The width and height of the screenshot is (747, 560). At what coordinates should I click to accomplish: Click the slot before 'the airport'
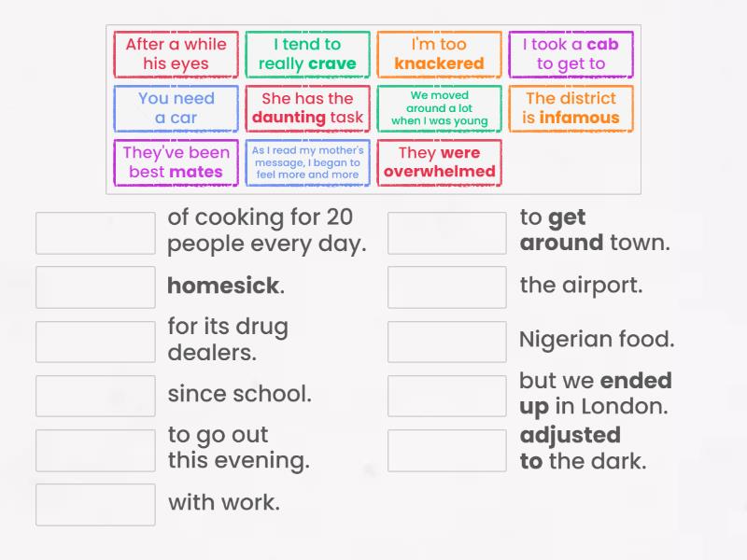point(446,287)
